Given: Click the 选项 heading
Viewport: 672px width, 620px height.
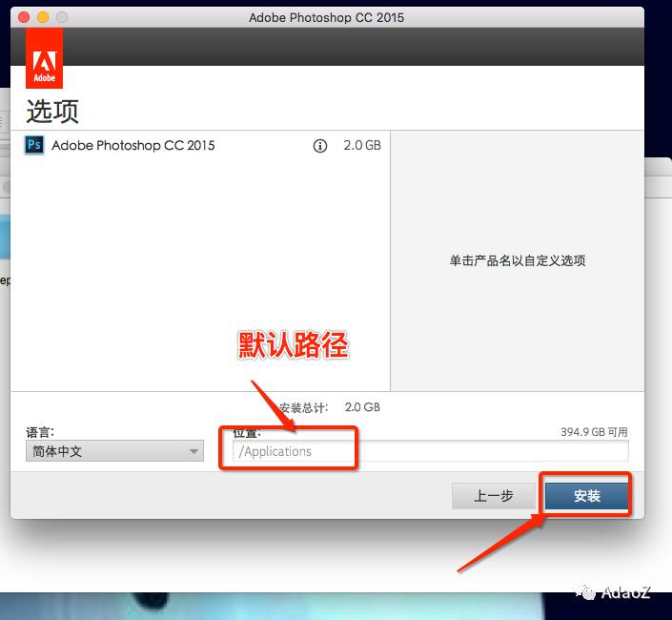Looking at the screenshot, I should point(52,112).
